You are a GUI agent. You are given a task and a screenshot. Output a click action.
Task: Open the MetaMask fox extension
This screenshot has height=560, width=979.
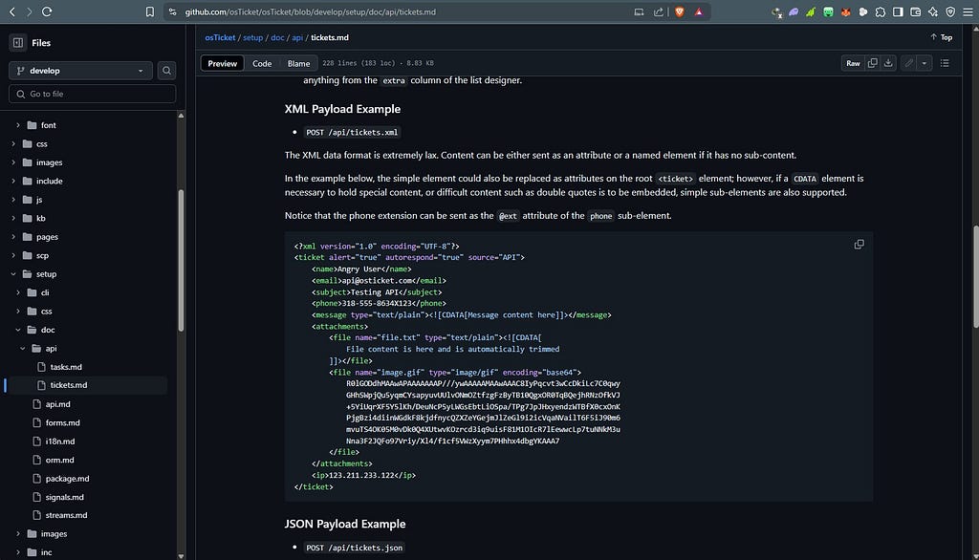click(x=845, y=11)
